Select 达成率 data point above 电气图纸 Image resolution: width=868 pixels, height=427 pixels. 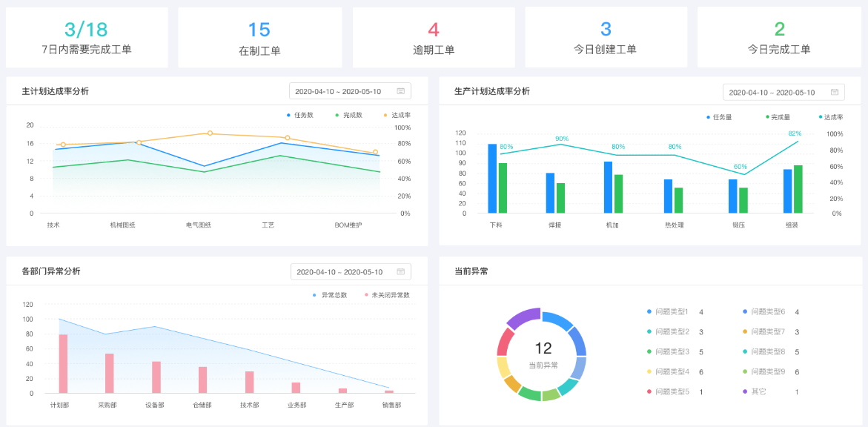pyautogui.click(x=210, y=133)
